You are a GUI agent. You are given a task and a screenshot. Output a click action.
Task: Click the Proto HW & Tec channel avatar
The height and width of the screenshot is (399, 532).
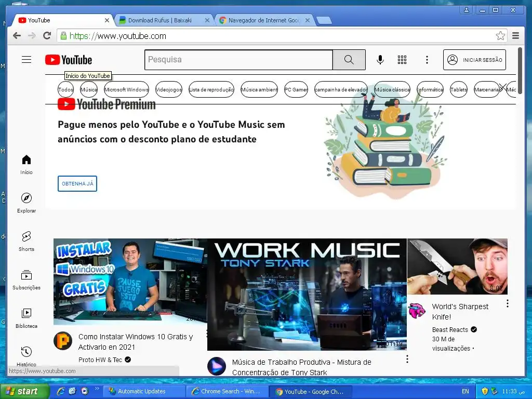(x=63, y=341)
